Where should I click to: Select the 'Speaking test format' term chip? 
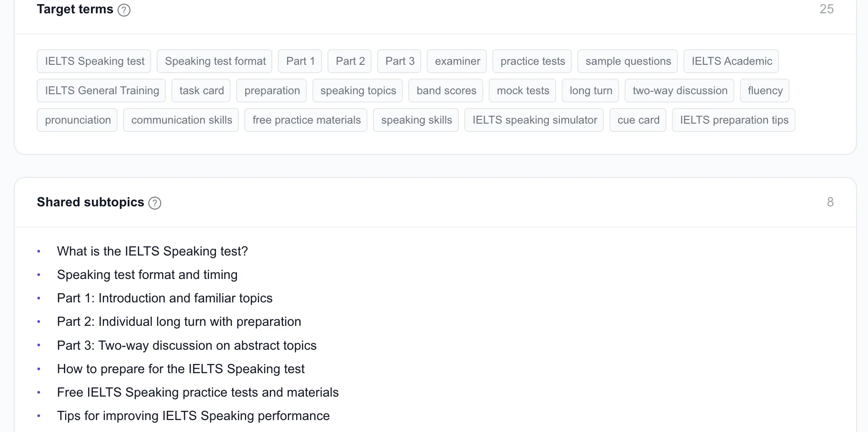(x=214, y=61)
